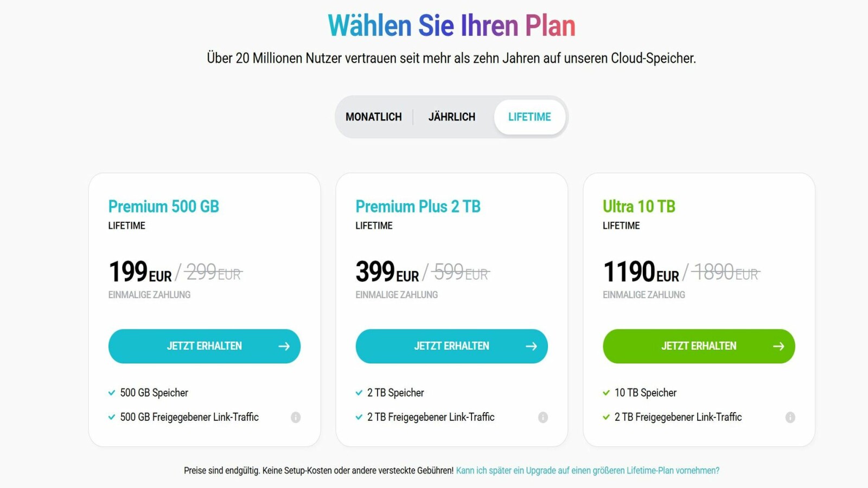Switch billing to Jährlich
The image size is (868, 488).
pyautogui.click(x=452, y=117)
